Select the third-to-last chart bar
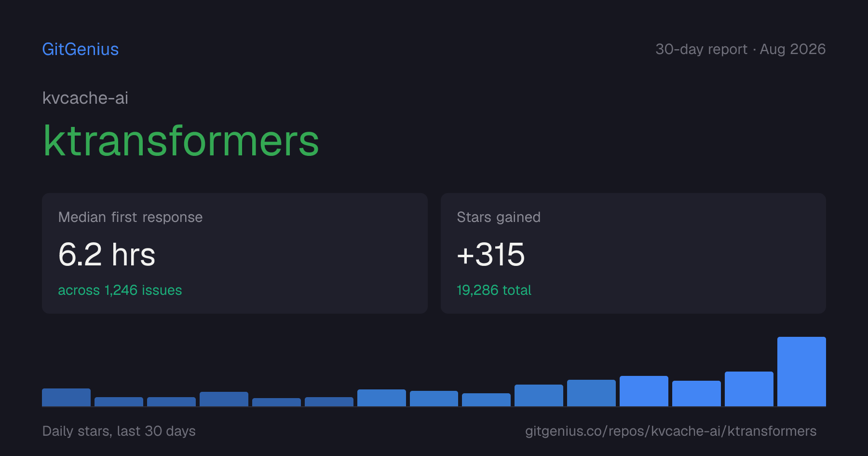The height and width of the screenshot is (456, 868). pos(696,393)
